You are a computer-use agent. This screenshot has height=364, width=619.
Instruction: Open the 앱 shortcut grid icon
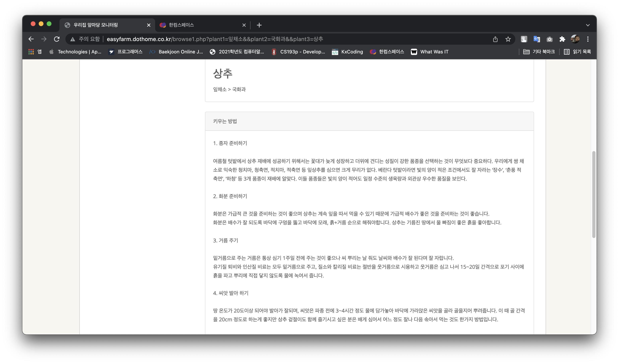tap(31, 52)
